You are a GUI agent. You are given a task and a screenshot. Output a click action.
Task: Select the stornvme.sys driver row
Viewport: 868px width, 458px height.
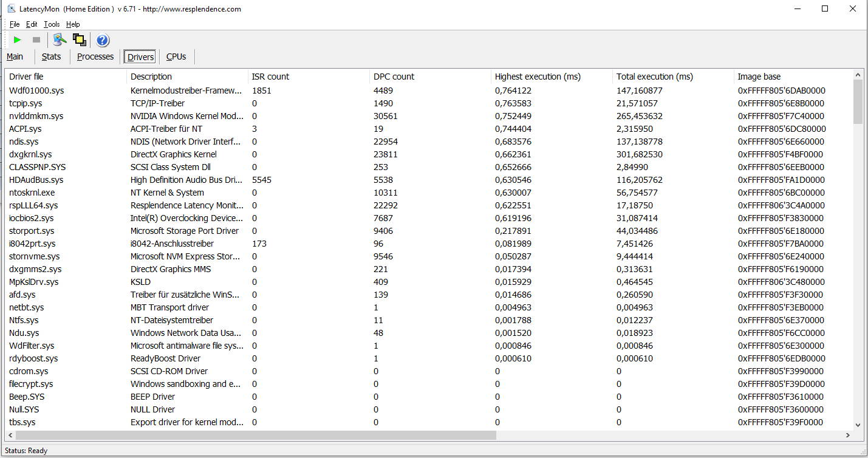(429, 256)
